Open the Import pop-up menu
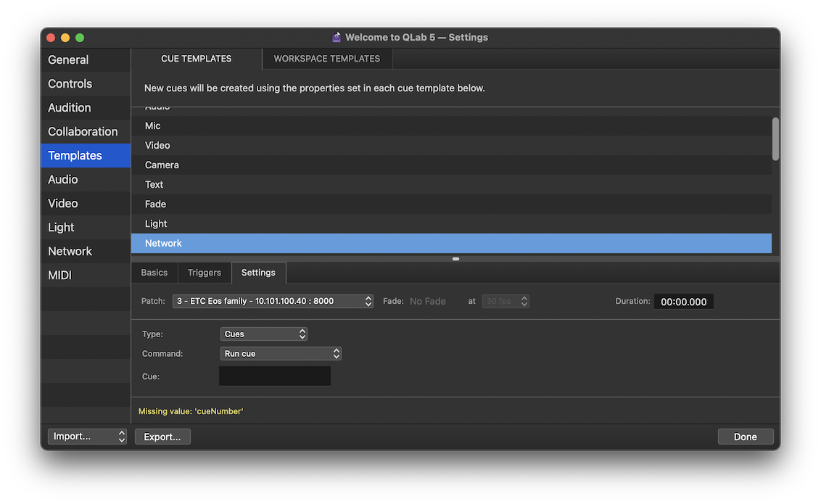The height and width of the screenshot is (504, 821). [x=87, y=437]
